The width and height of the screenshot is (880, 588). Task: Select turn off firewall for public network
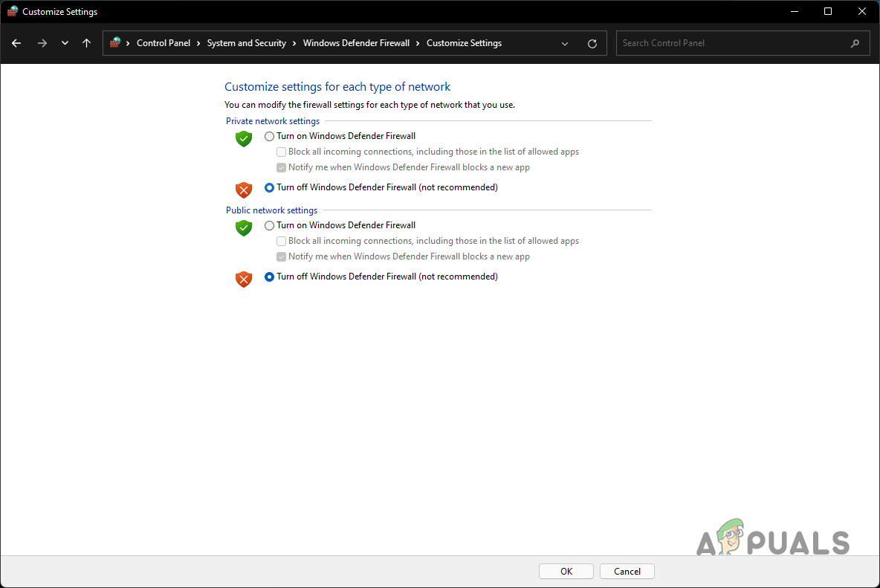pyautogui.click(x=269, y=277)
